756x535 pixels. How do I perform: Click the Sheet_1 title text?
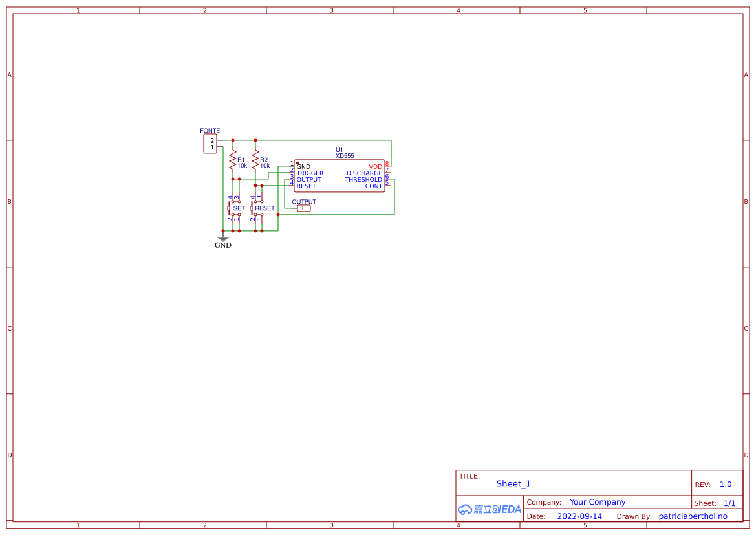(x=513, y=484)
